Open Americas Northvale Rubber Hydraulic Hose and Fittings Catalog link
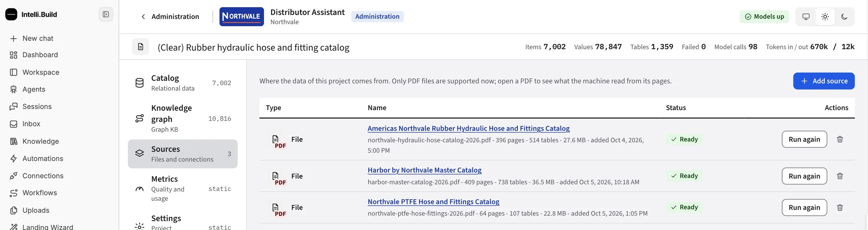This screenshot has height=230, width=868. pos(469,129)
